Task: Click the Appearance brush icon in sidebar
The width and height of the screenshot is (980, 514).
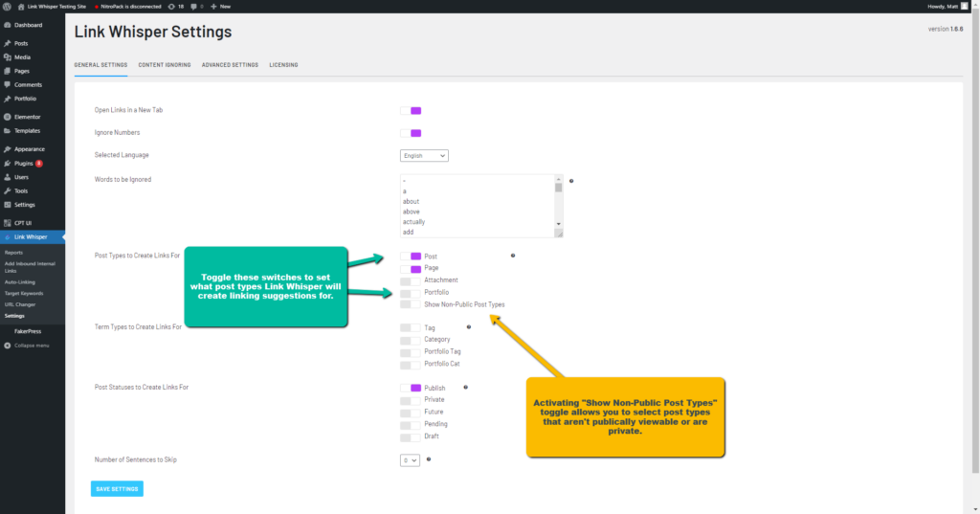Action: (x=8, y=148)
